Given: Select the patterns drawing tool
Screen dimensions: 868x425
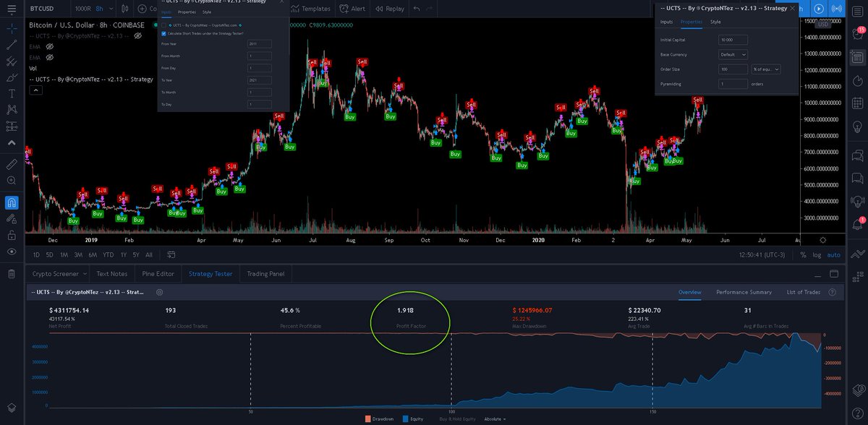Looking at the screenshot, I should pyautogui.click(x=11, y=110).
